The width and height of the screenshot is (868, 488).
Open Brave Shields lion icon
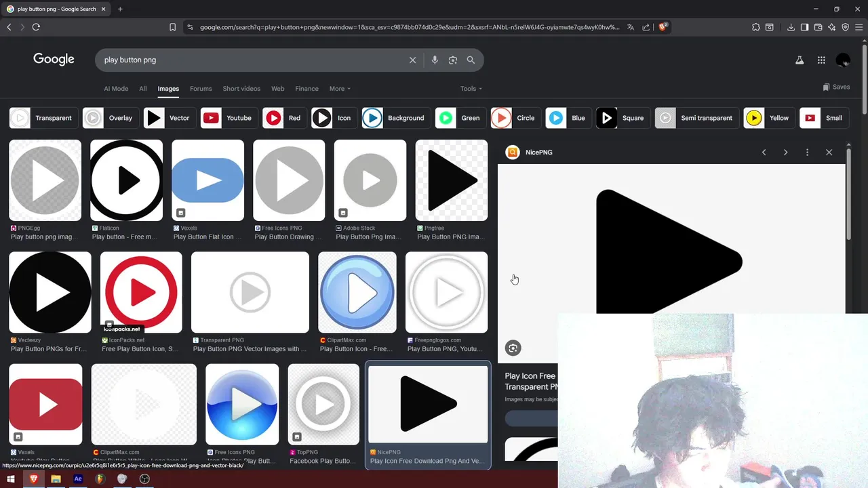(x=664, y=27)
